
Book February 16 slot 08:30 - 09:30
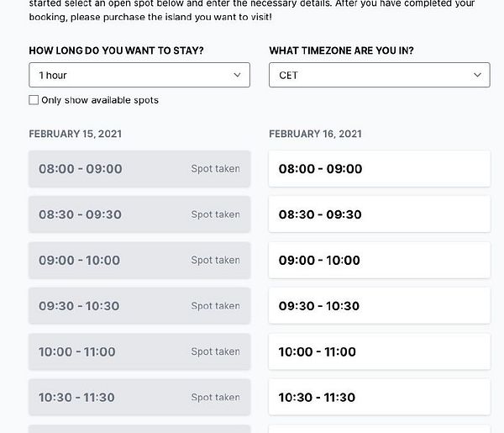379,214
